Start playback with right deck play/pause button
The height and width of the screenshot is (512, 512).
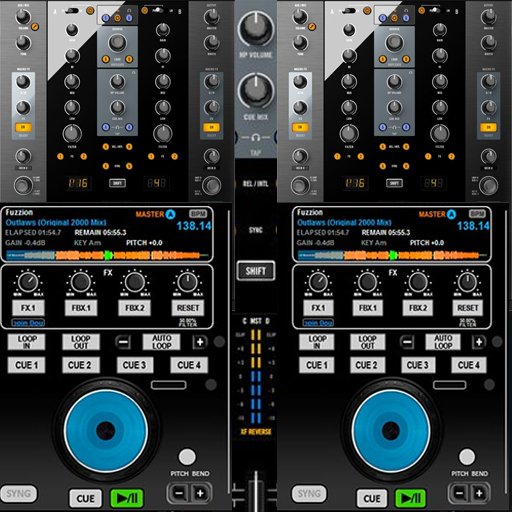click(x=411, y=498)
